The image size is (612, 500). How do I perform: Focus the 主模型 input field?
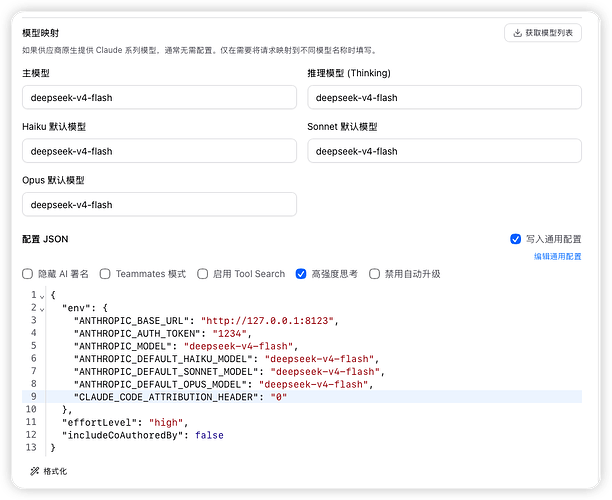point(159,98)
